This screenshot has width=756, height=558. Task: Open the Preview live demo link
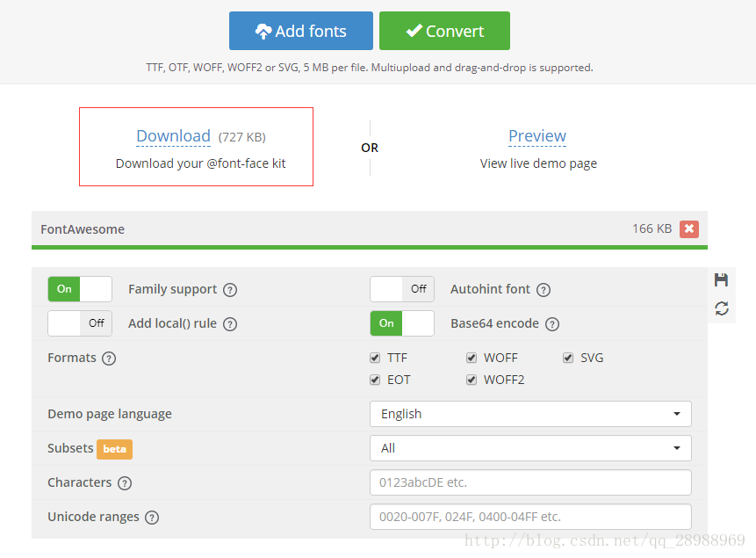(537, 136)
